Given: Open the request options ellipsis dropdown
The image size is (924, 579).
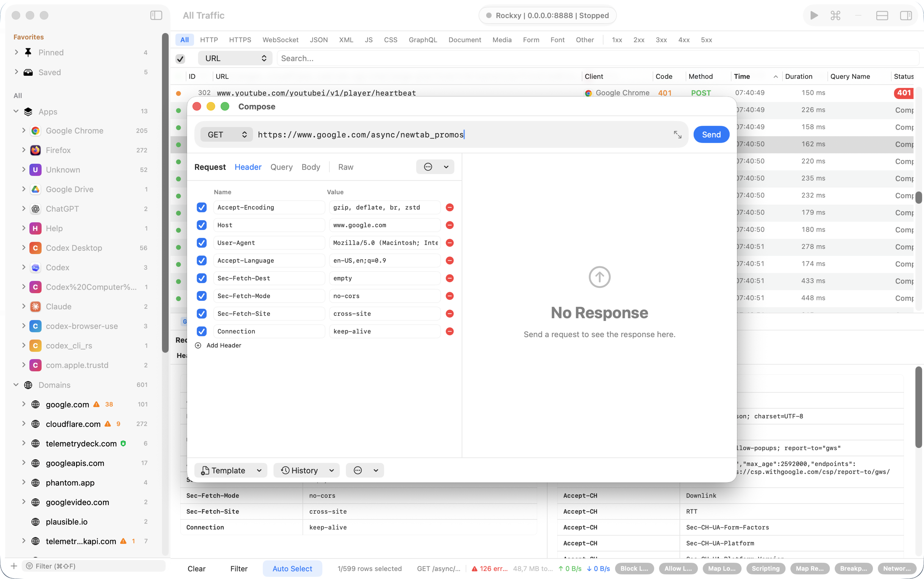Looking at the screenshot, I should pyautogui.click(x=435, y=167).
